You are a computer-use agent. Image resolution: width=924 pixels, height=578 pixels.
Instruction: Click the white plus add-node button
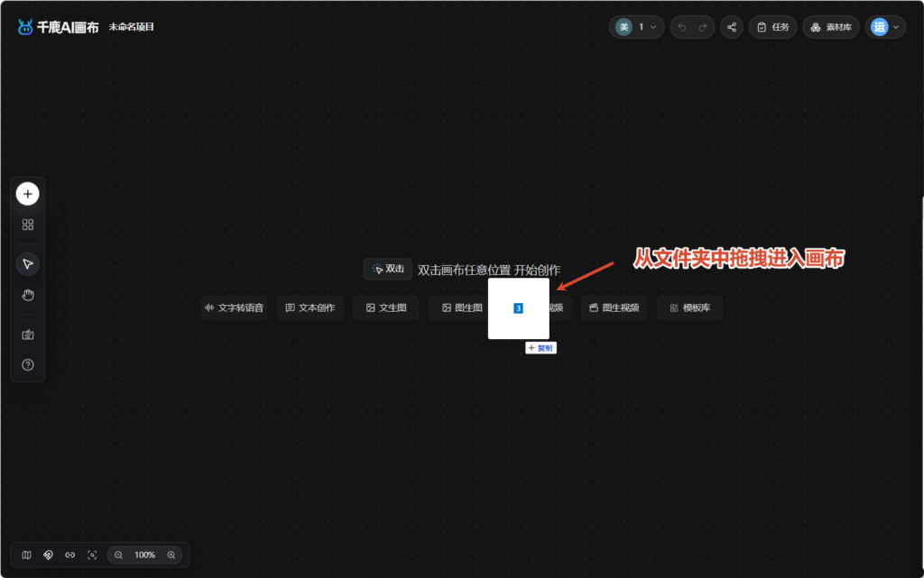28,194
